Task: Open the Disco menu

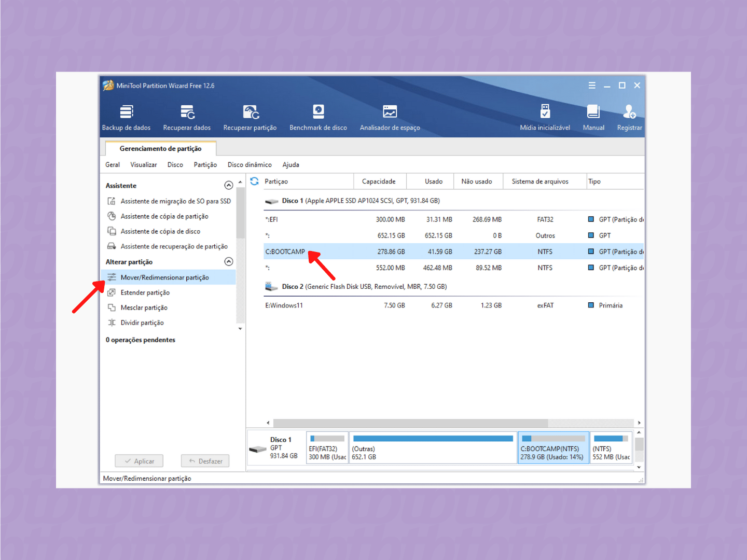Action: [175, 165]
